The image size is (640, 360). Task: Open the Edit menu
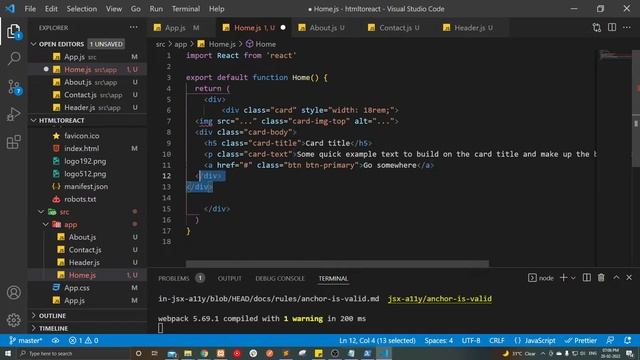51,9
